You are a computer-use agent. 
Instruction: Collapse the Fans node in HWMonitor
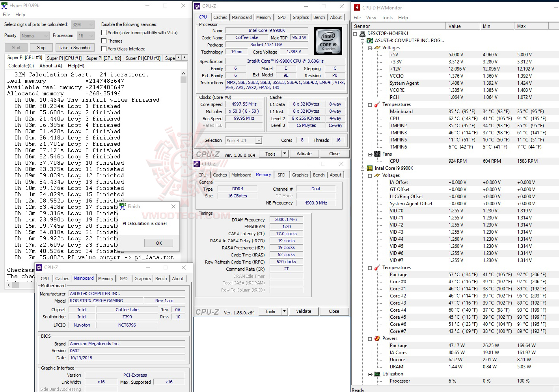[370, 154]
